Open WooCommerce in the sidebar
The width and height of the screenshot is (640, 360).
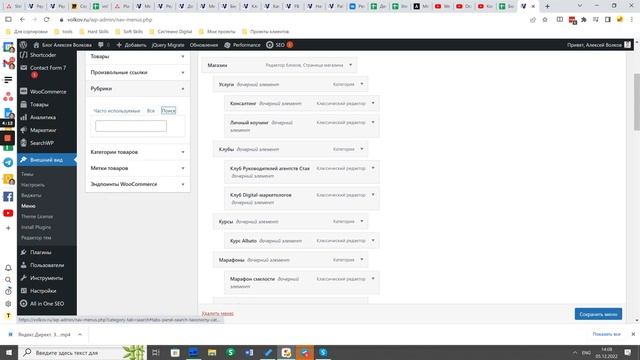pos(47,91)
